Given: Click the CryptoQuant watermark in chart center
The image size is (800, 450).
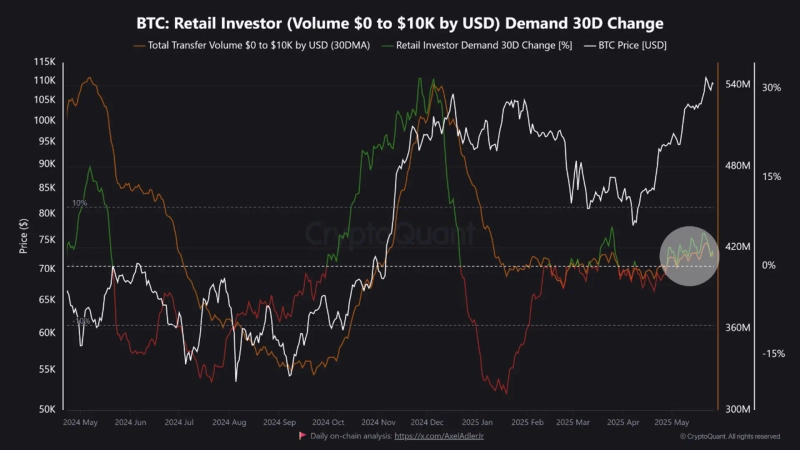Looking at the screenshot, I should (389, 234).
